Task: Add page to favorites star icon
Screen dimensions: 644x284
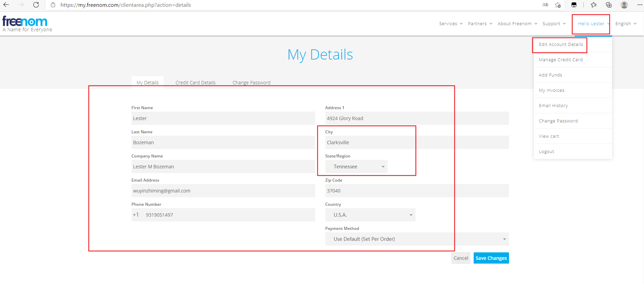Action: click(x=558, y=5)
